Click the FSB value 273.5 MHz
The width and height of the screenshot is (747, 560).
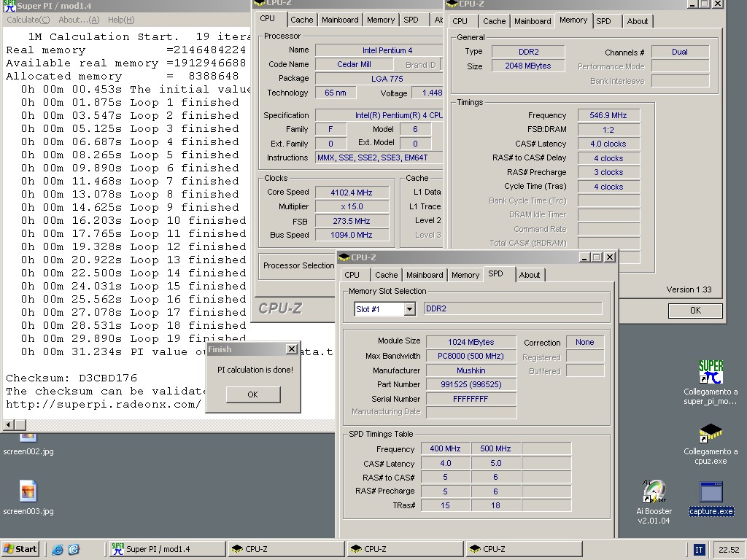coord(352,221)
